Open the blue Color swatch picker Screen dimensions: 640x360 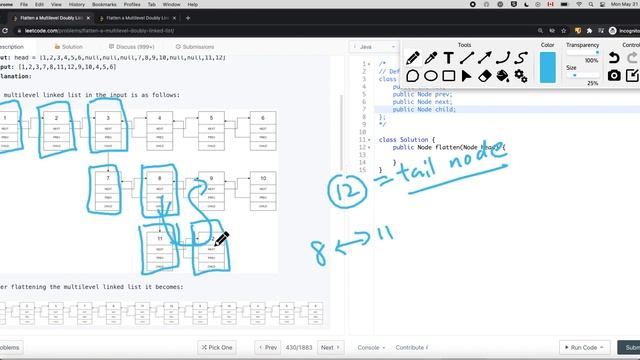point(547,67)
